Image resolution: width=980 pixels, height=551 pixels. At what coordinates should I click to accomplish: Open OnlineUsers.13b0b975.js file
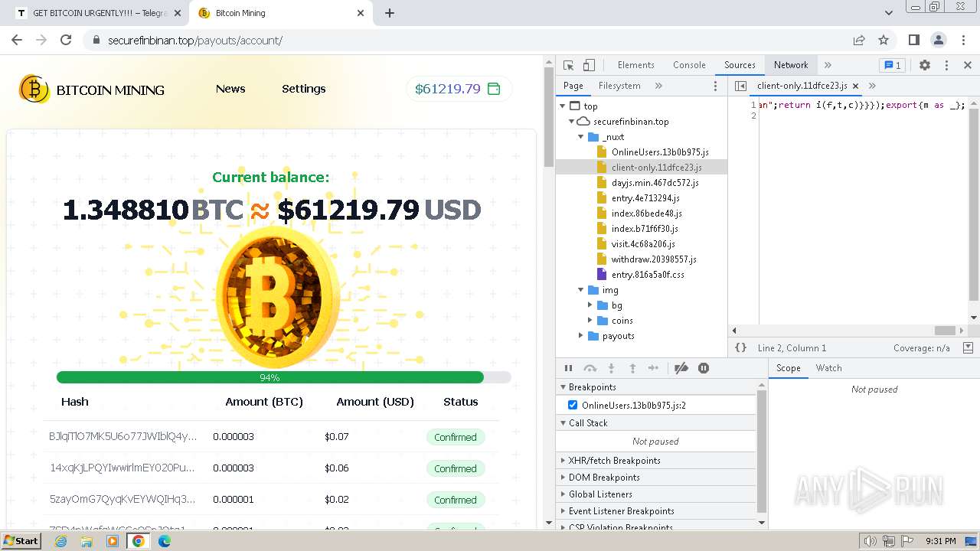pyautogui.click(x=660, y=152)
